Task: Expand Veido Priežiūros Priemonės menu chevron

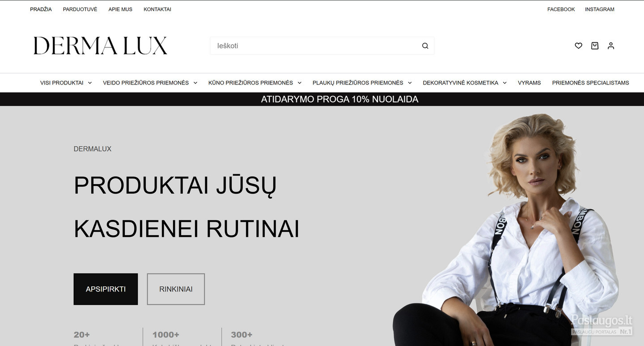Action: pyautogui.click(x=195, y=83)
